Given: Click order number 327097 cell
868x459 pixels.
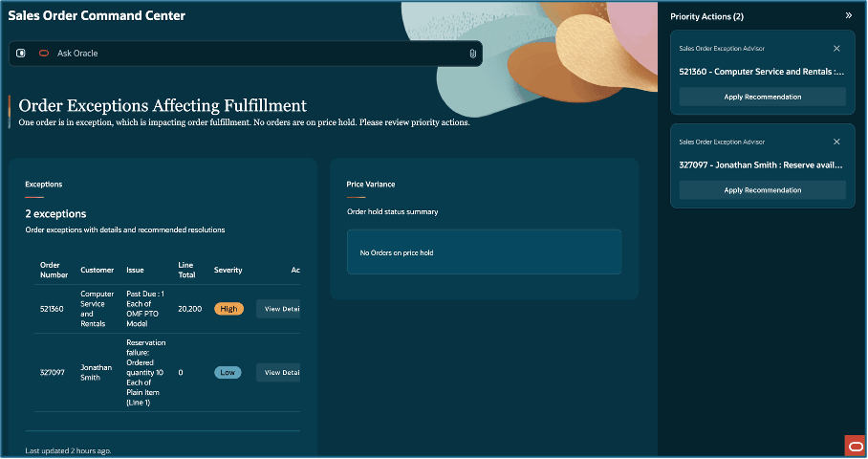Looking at the screenshot, I should click(x=52, y=373).
